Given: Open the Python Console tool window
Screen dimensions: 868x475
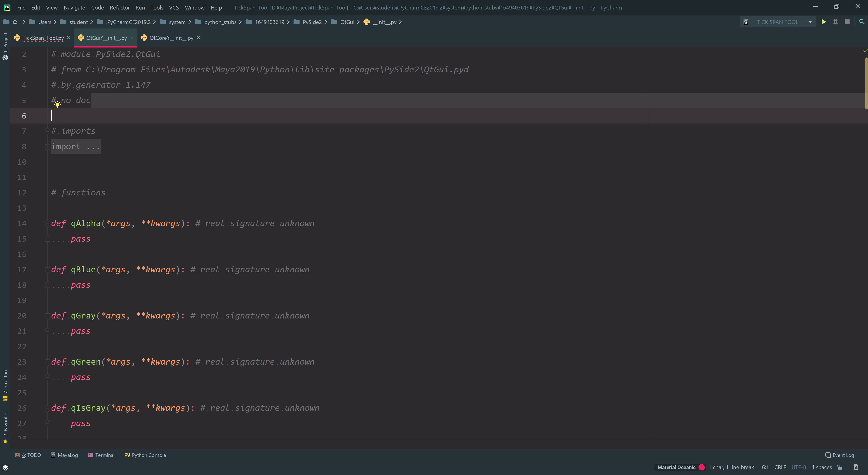Looking at the screenshot, I should click(x=145, y=455).
